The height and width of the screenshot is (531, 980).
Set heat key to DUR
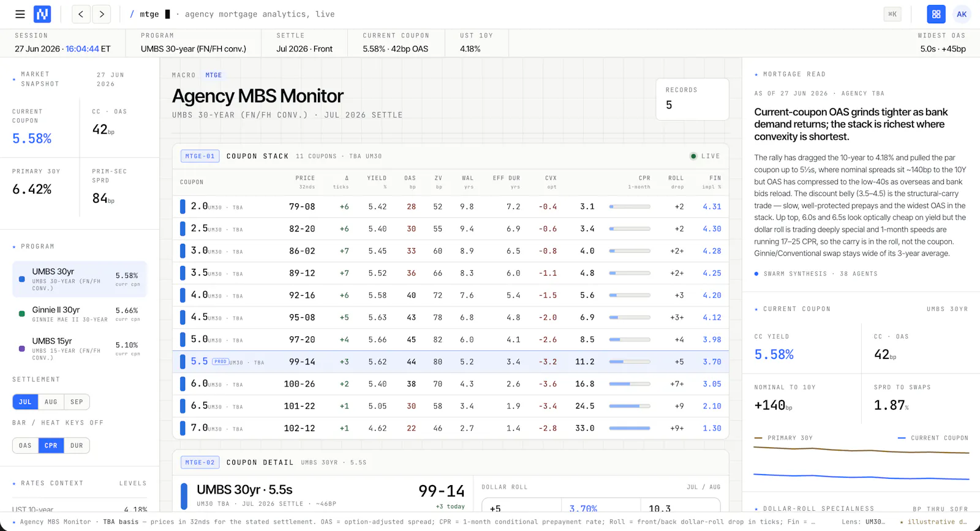[77, 445]
